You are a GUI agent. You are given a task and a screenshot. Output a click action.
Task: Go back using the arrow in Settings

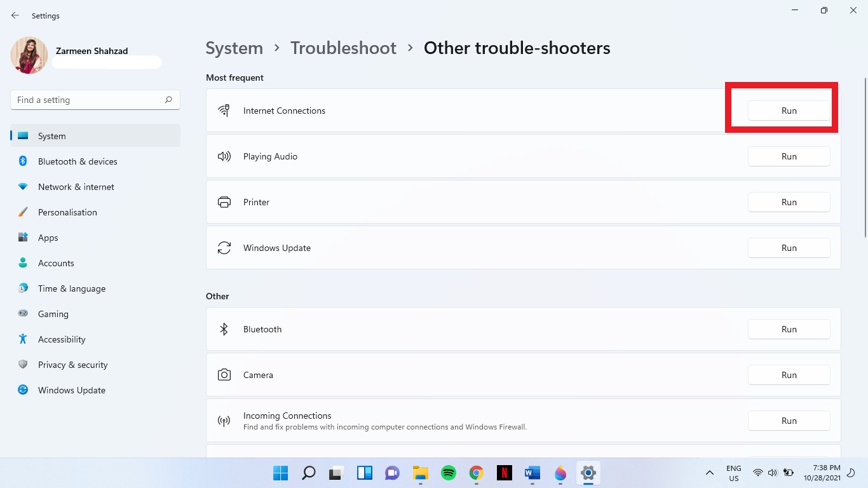point(15,15)
